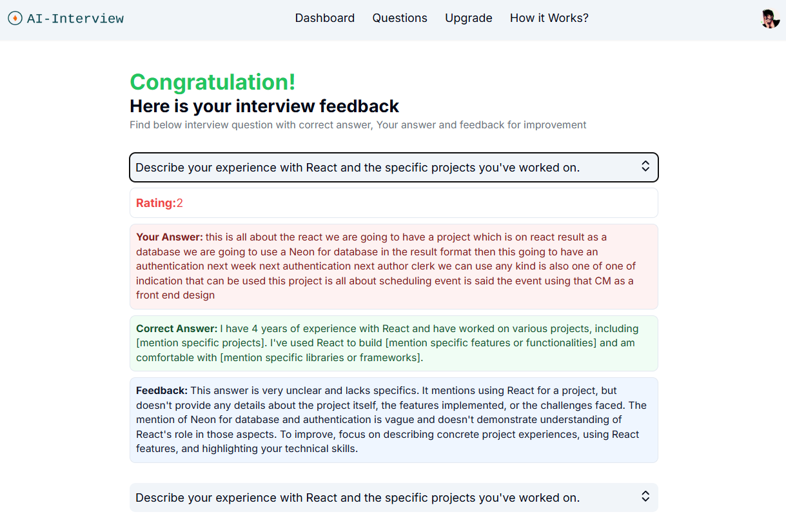Image resolution: width=786 pixels, height=532 pixels.
Task: Open the user profile avatar
Action: pyautogui.click(x=770, y=19)
